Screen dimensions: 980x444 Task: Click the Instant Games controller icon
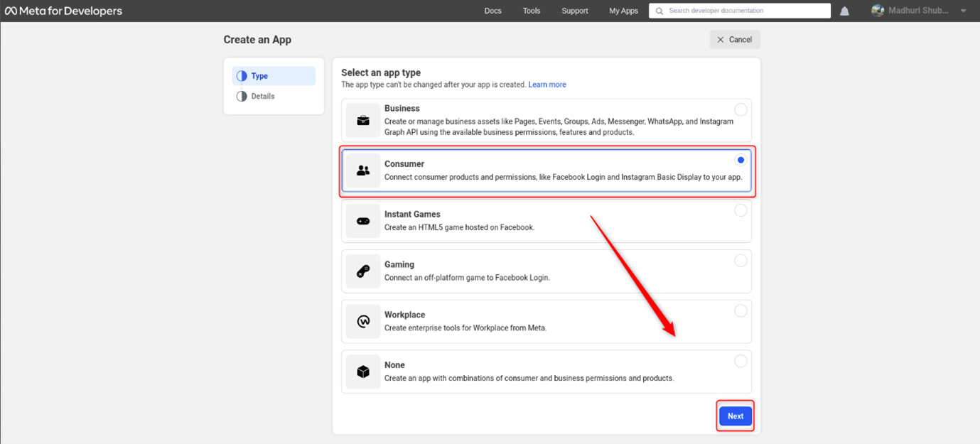pos(363,221)
